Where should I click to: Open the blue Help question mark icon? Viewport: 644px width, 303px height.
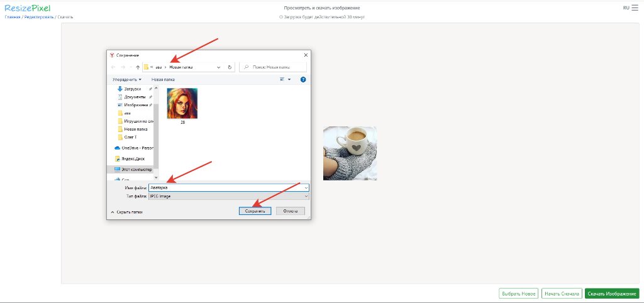point(303,80)
